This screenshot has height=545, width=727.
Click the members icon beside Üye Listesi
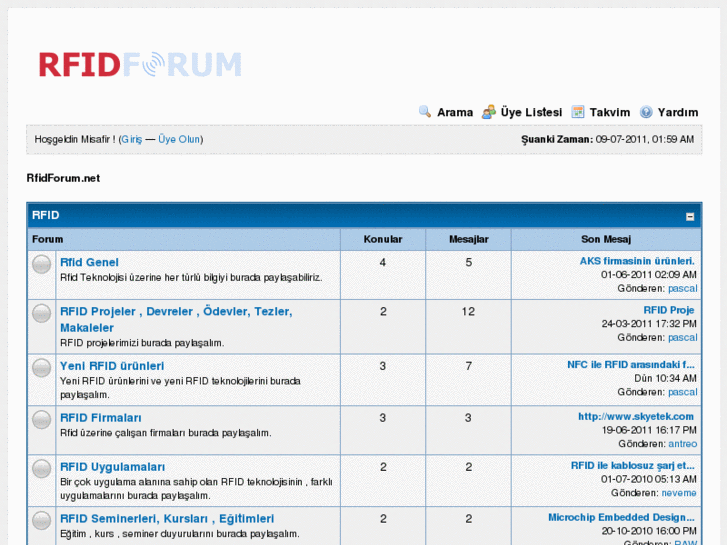click(488, 112)
